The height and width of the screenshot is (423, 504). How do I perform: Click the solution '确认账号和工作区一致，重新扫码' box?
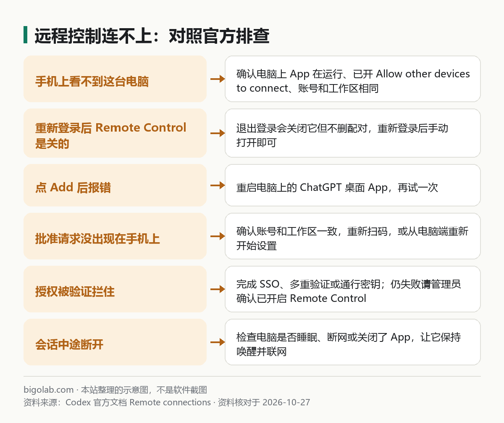point(353,236)
